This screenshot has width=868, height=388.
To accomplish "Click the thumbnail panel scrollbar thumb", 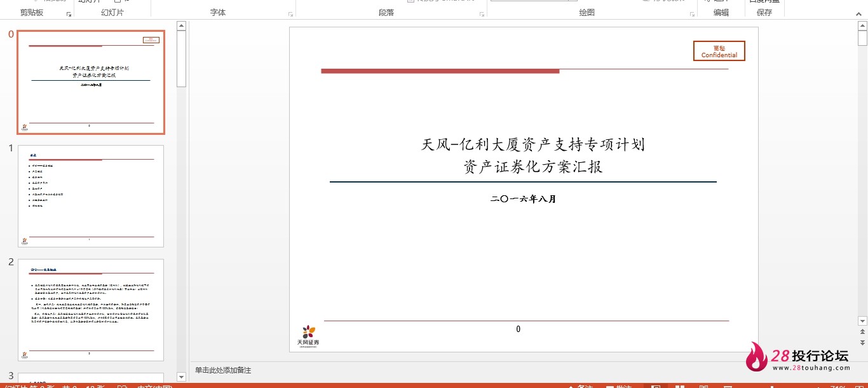I will click(x=181, y=59).
